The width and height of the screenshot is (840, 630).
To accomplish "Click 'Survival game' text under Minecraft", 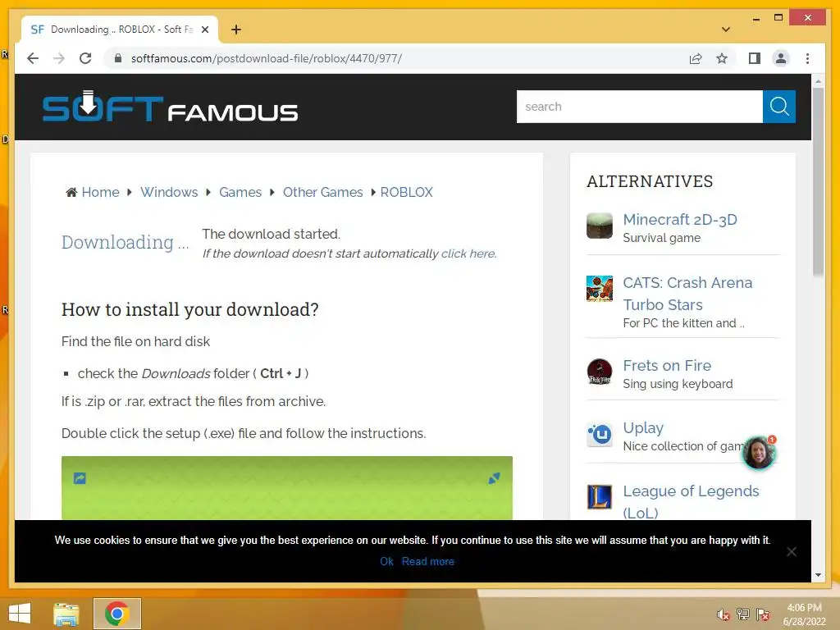I will click(x=661, y=238).
